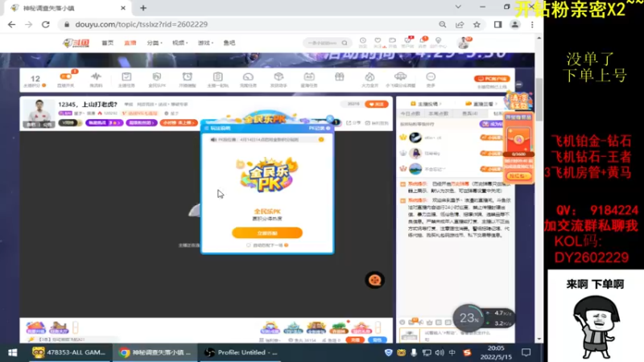Switch to OBS Profile: Untitled taskbar window

(242, 352)
